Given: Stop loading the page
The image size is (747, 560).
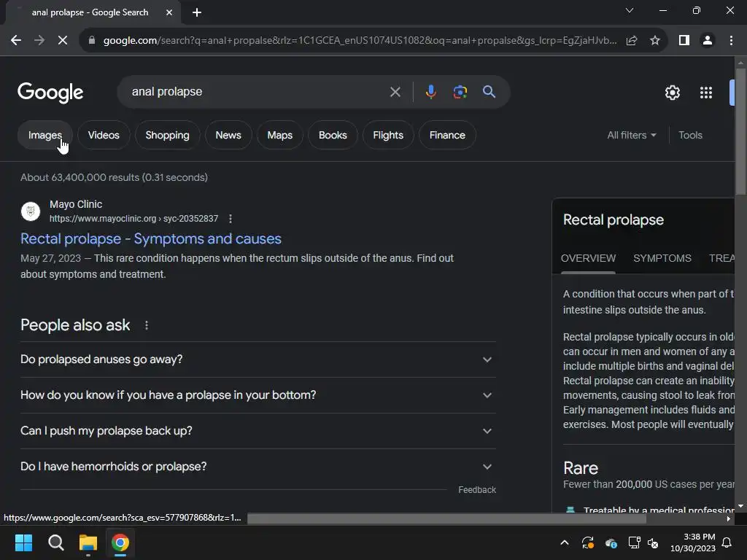Looking at the screenshot, I should (63, 41).
